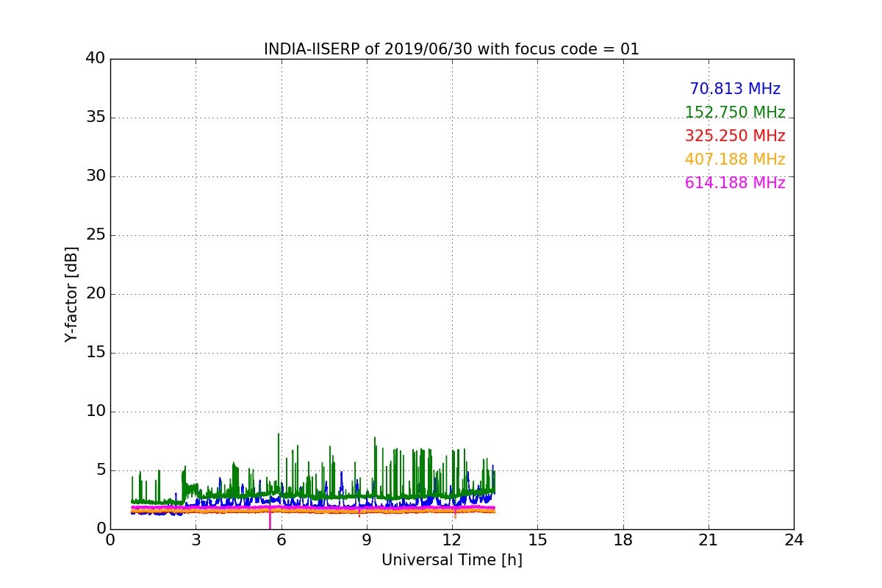Click y-axis tick label 10

tap(95, 412)
